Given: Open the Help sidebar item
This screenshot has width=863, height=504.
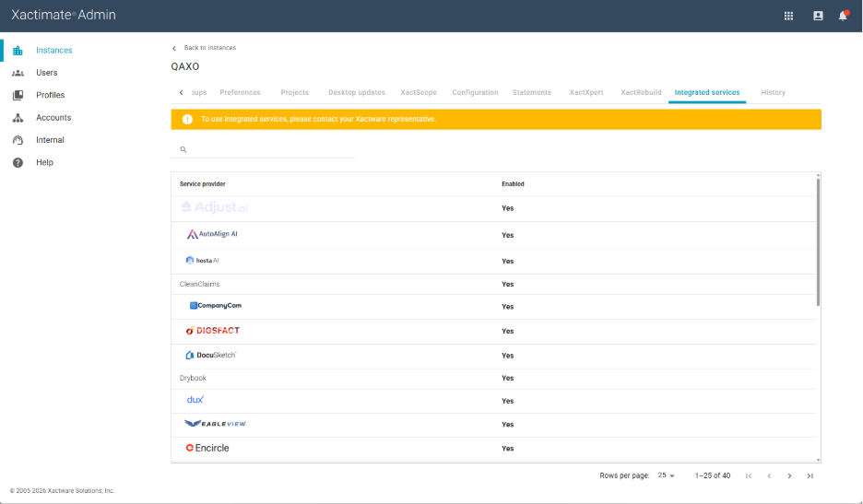Looking at the screenshot, I should [44, 163].
